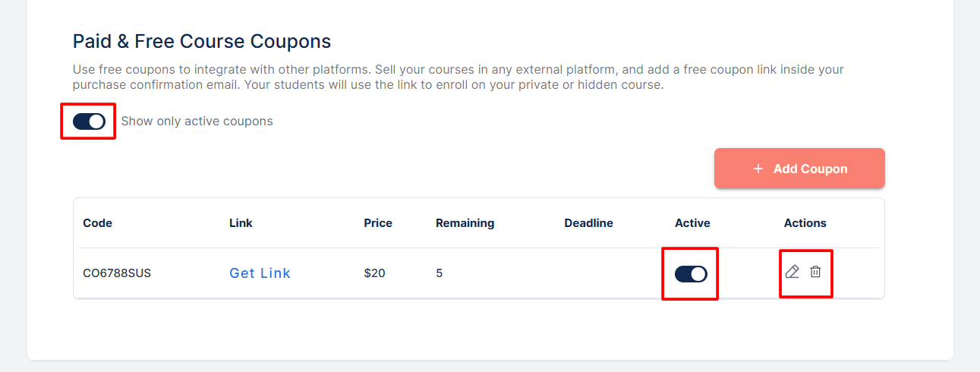Toggle the Show only active coupons switch
Viewport: 980px width, 372px height.
pos(89,121)
